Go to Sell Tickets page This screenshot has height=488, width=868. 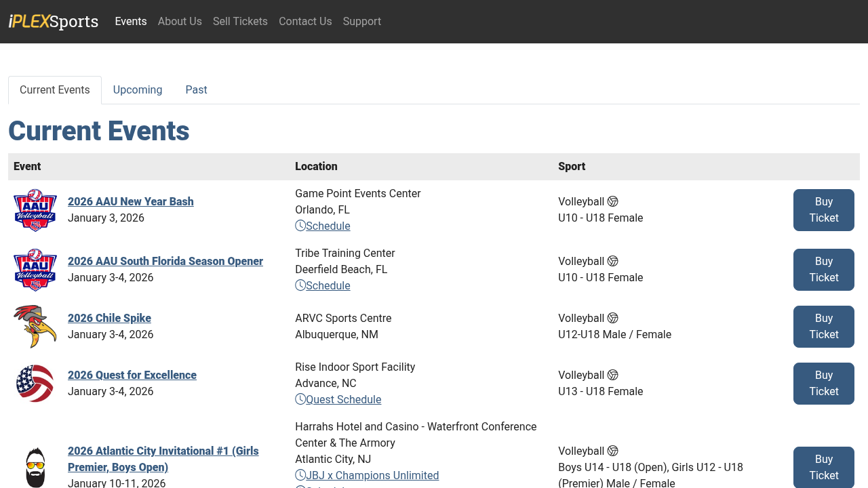pyautogui.click(x=240, y=22)
